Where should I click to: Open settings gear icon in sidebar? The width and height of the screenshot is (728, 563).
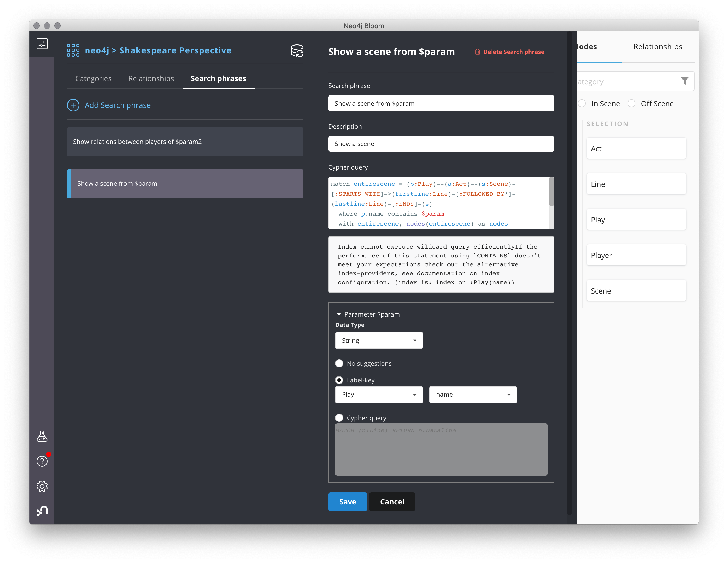[42, 486]
